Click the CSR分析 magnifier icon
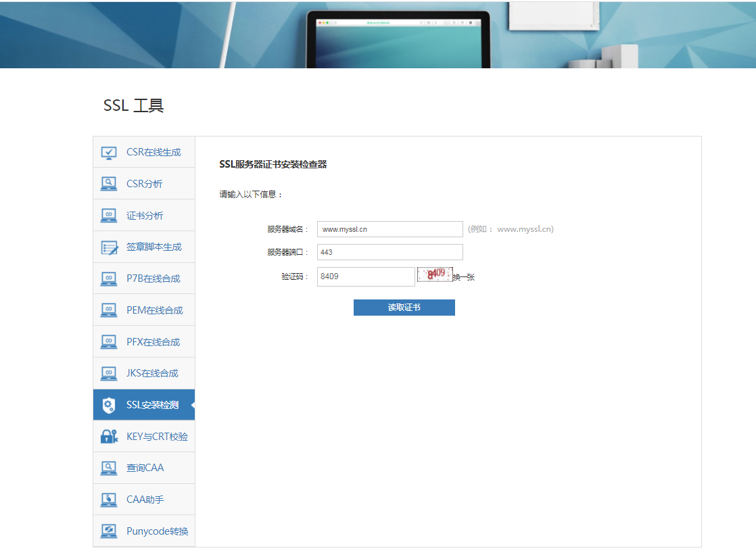756x559 pixels. point(109,184)
